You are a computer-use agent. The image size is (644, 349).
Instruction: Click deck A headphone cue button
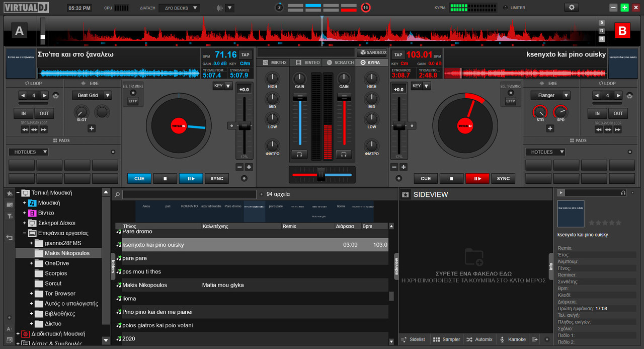(x=299, y=154)
